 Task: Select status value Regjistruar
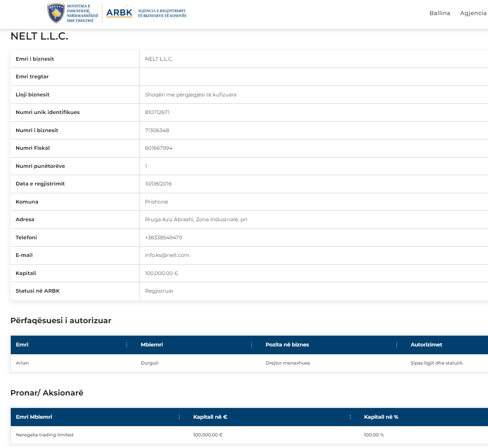pos(159,291)
